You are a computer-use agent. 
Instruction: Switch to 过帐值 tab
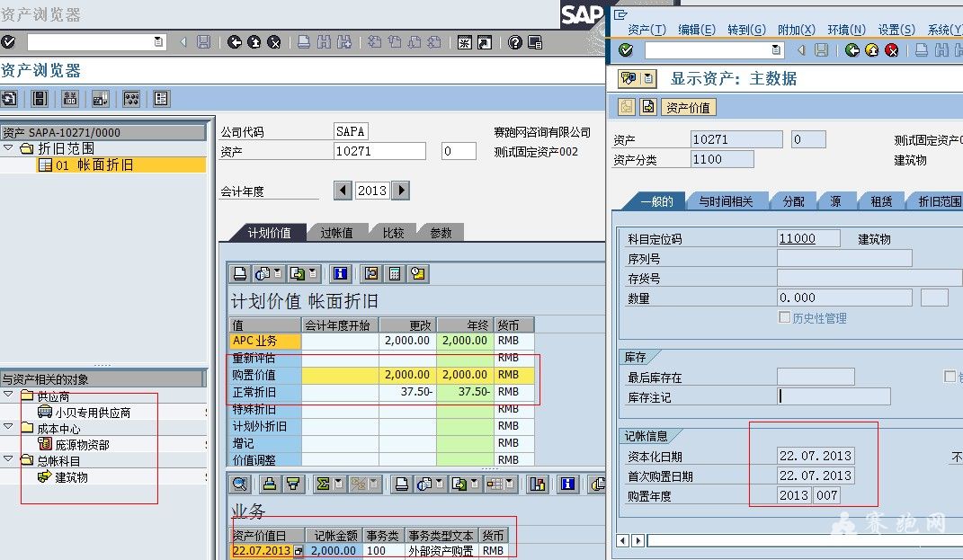[336, 233]
